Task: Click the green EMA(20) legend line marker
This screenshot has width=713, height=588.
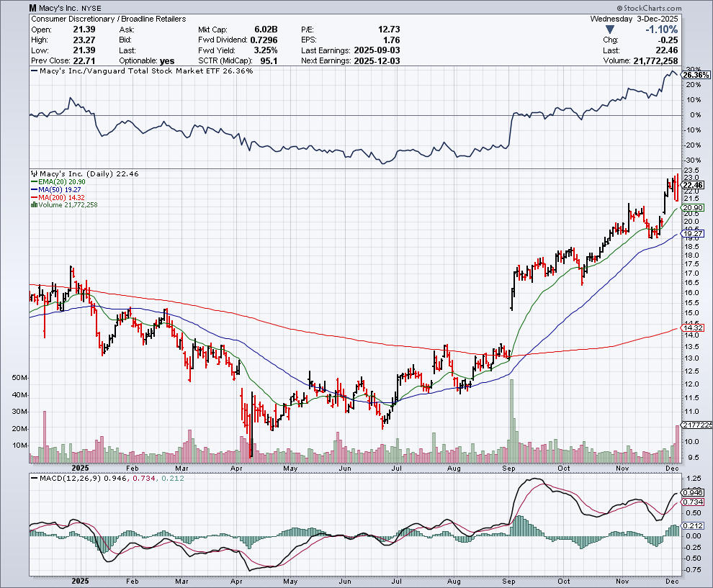Action: [x=32, y=181]
